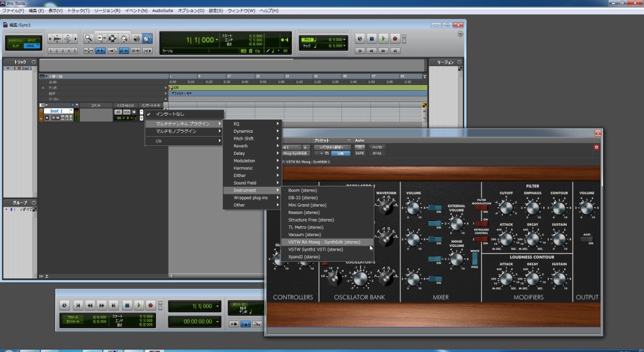This screenshot has width=644, height=352.
Task: Click Stop in floating Transport window
Action: 127,305
